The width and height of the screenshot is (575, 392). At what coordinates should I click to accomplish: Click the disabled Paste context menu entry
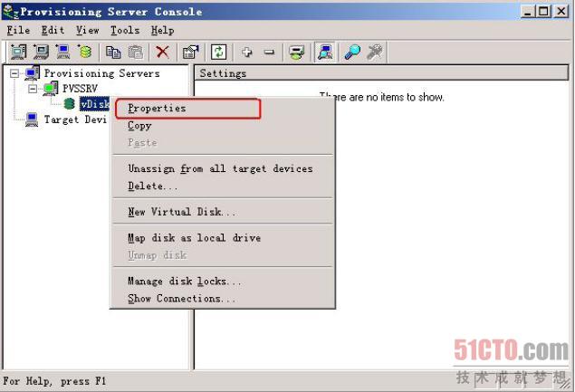pyautogui.click(x=222, y=143)
